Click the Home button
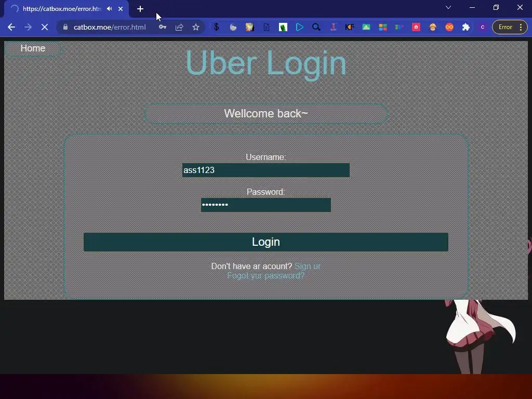This screenshot has height=399, width=532. [x=33, y=48]
